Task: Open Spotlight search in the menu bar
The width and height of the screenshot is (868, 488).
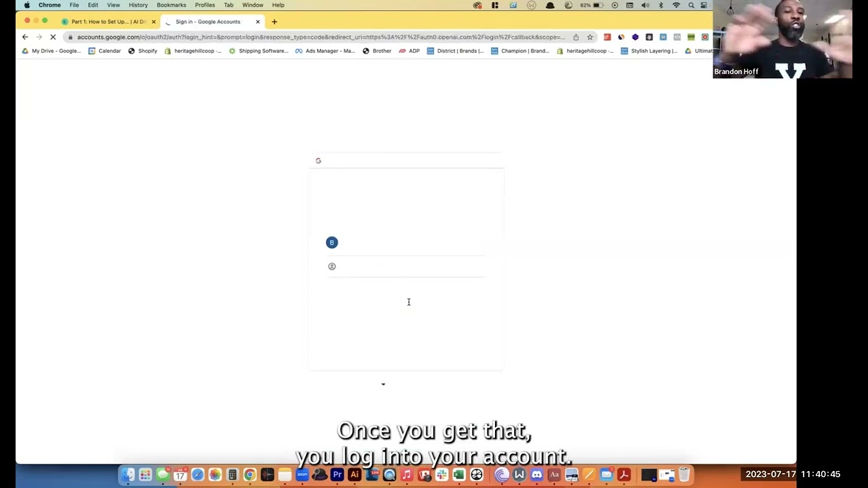Action: [691, 5]
